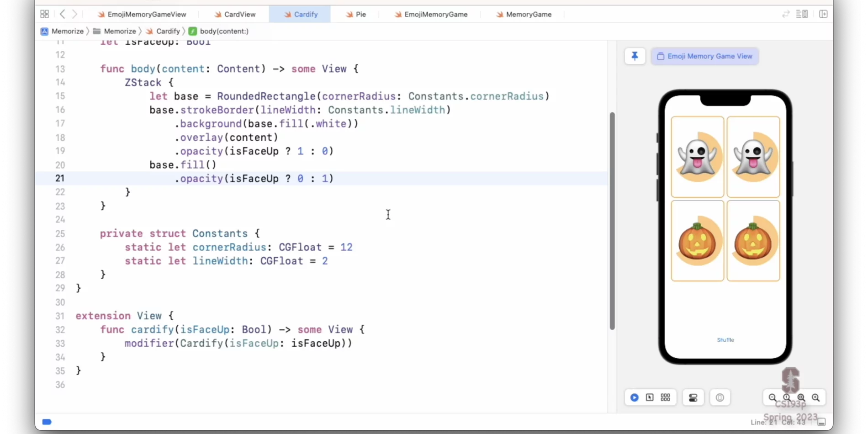Switch to the EmojiMemoryGameView tab

[x=142, y=14]
